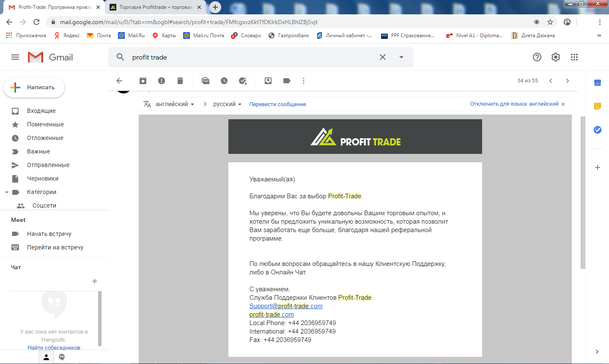Image resolution: width=609 pixels, height=364 pixels.
Task: Clear the search query with X
Action: pyautogui.click(x=383, y=57)
